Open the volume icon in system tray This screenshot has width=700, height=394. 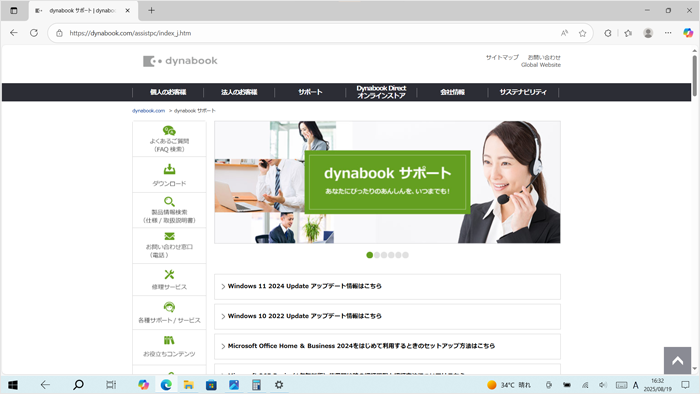(x=603, y=385)
